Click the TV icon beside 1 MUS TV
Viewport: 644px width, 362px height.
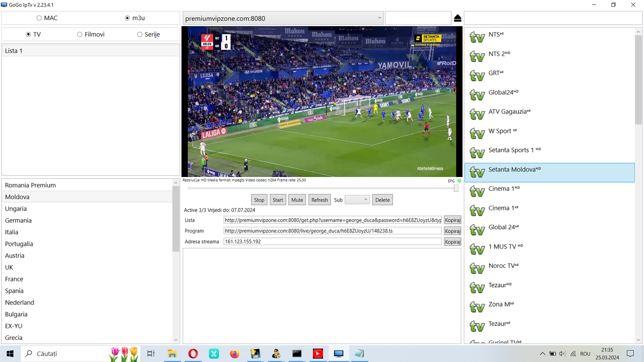[x=477, y=249]
